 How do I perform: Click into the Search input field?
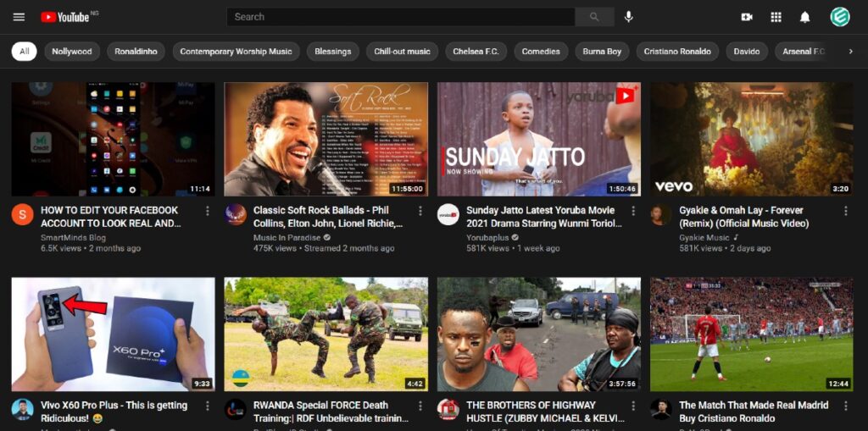click(x=401, y=17)
